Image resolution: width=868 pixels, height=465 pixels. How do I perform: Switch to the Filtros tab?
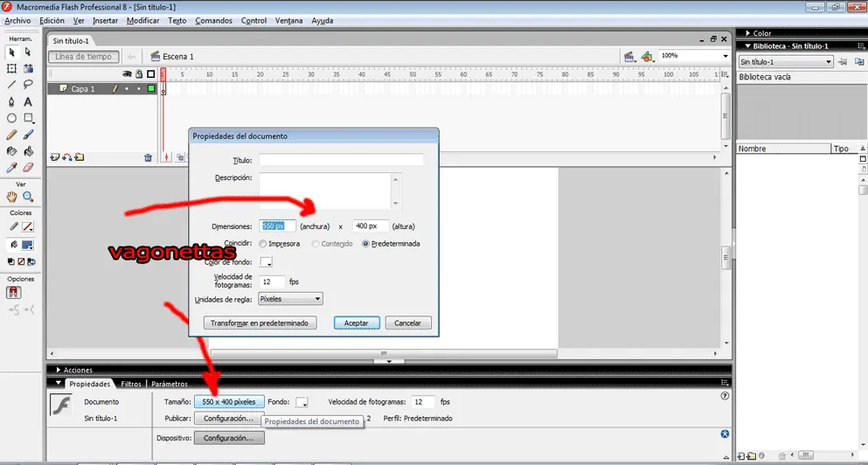click(131, 384)
